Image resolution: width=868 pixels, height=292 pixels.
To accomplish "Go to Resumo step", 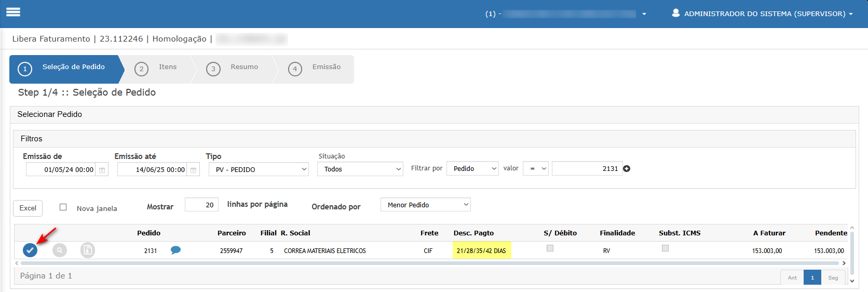I will (x=235, y=69).
